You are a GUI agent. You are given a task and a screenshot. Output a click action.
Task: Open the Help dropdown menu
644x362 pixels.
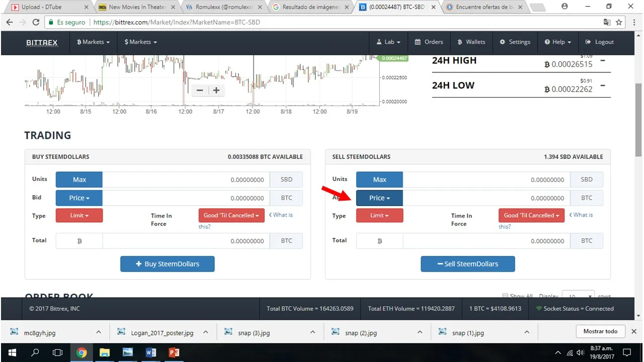tap(558, 42)
